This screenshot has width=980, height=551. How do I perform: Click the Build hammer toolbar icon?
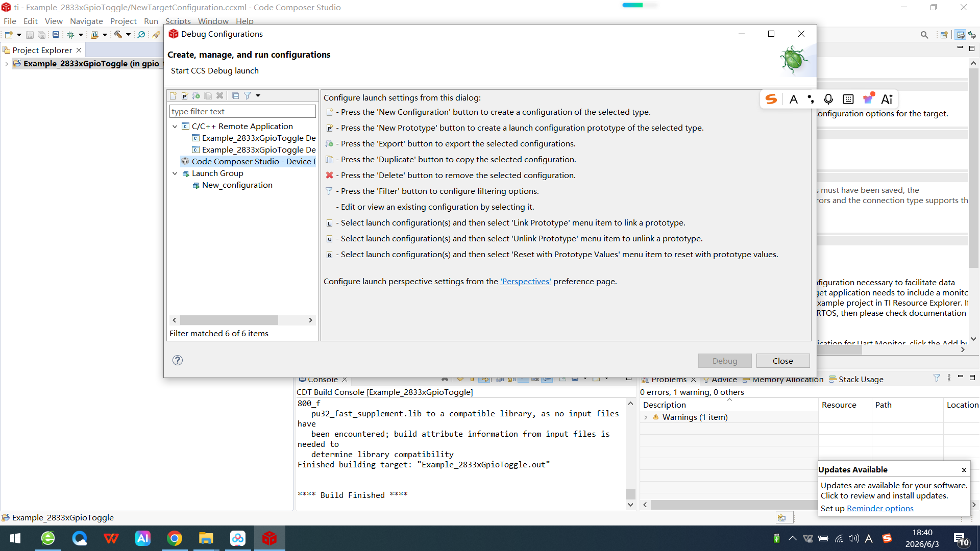118,35
